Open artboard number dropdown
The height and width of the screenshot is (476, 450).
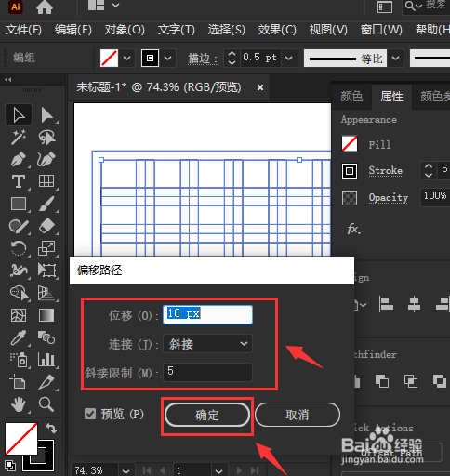point(218,471)
